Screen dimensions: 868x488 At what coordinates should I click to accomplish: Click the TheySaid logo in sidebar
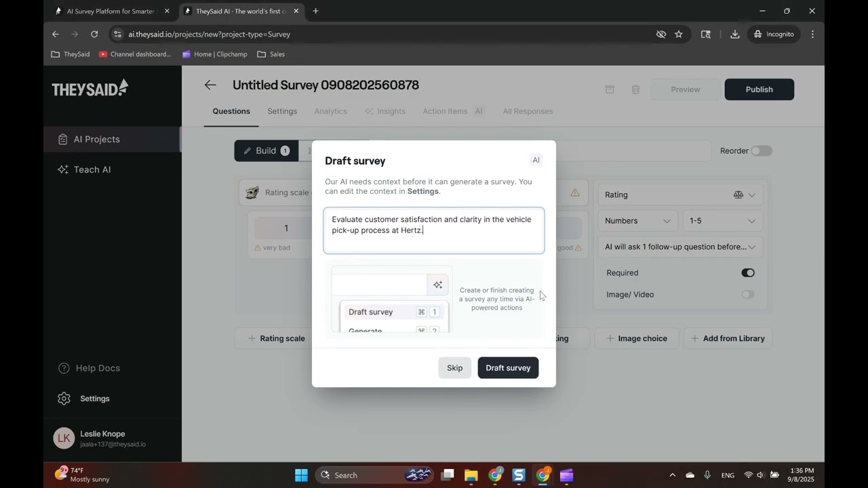pyautogui.click(x=90, y=87)
